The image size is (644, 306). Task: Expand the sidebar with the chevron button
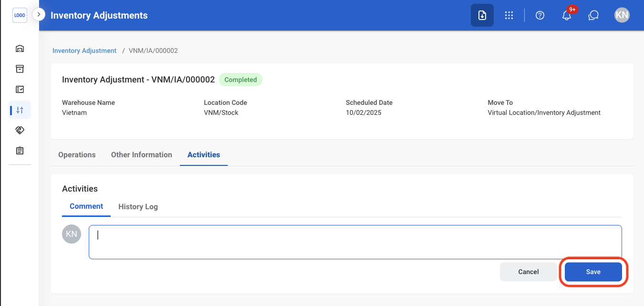(x=39, y=14)
